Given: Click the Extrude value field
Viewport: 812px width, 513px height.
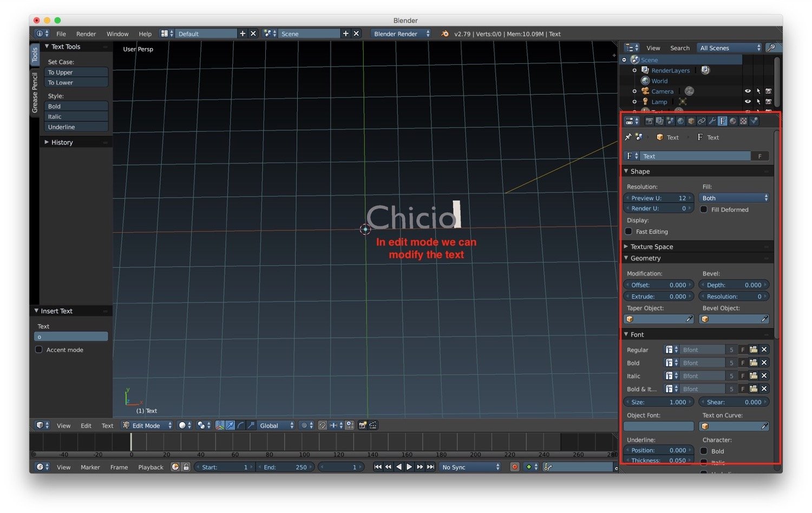Looking at the screenshot, I should [659, 297].
